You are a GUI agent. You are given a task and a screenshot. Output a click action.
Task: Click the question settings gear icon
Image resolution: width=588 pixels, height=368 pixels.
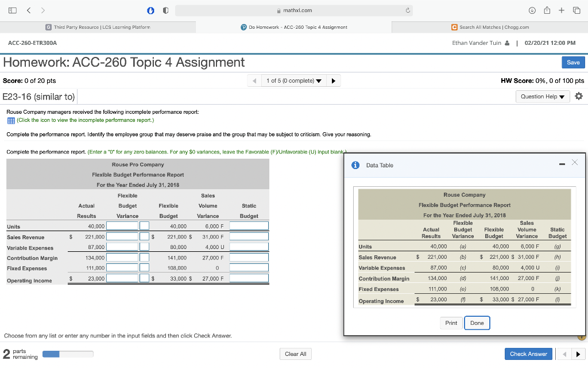coord(578,96)
